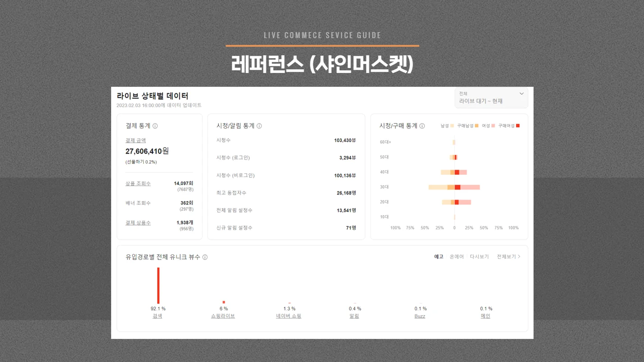The width and height of the screenshot is (644, 362).
Task: Click the 50대 age row label
Action: tap(384, 157)
